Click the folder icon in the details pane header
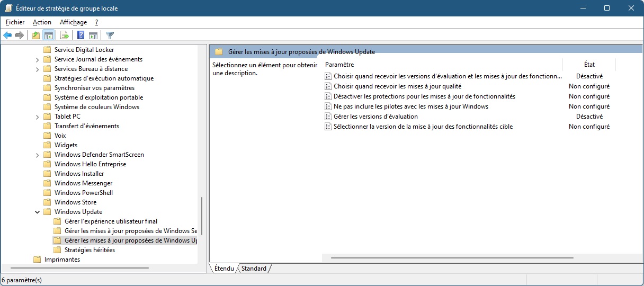The image size is (644, 286). [x=219, y=52]
